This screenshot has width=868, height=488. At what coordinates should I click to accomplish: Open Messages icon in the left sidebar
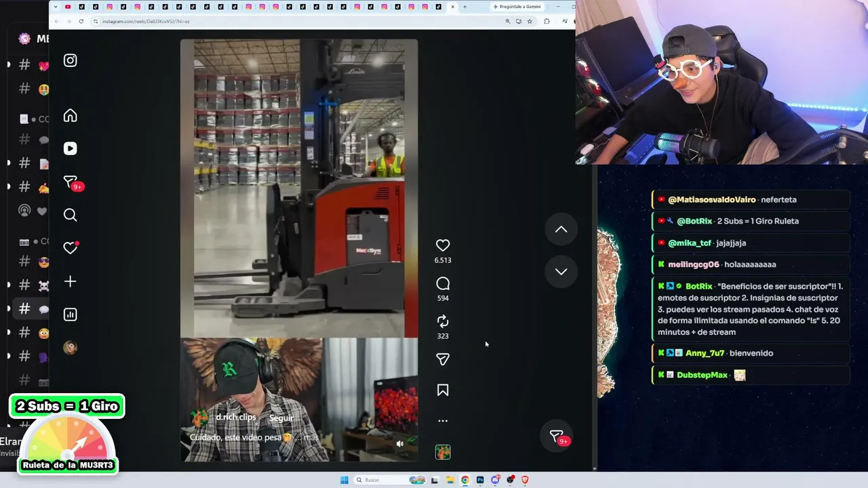click(71, 182)
